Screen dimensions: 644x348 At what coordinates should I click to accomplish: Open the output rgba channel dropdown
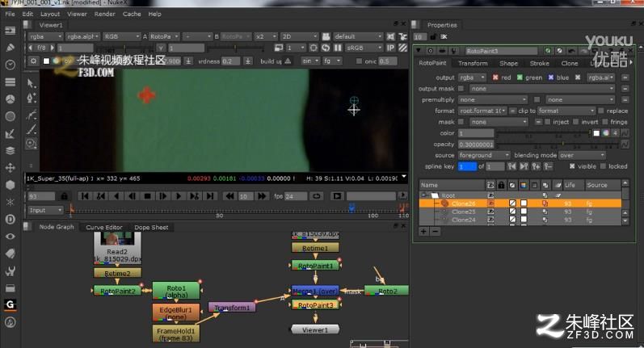click(x=472, y=78)
